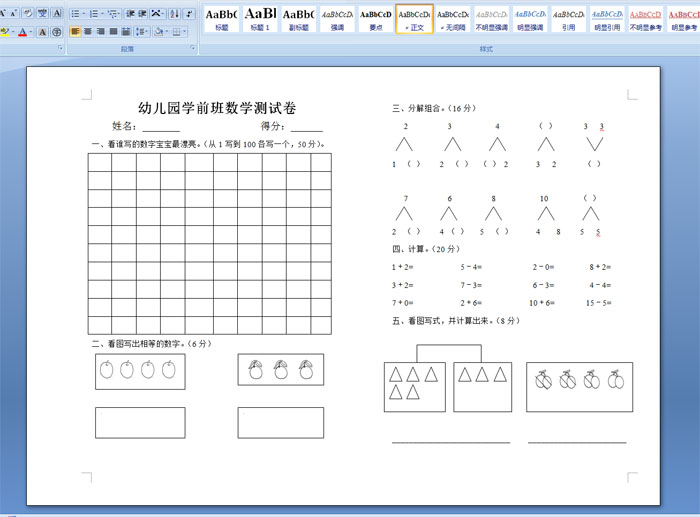Open the highlight color dropdown arrow
This screenshot has height=517, width=700.
13,32
